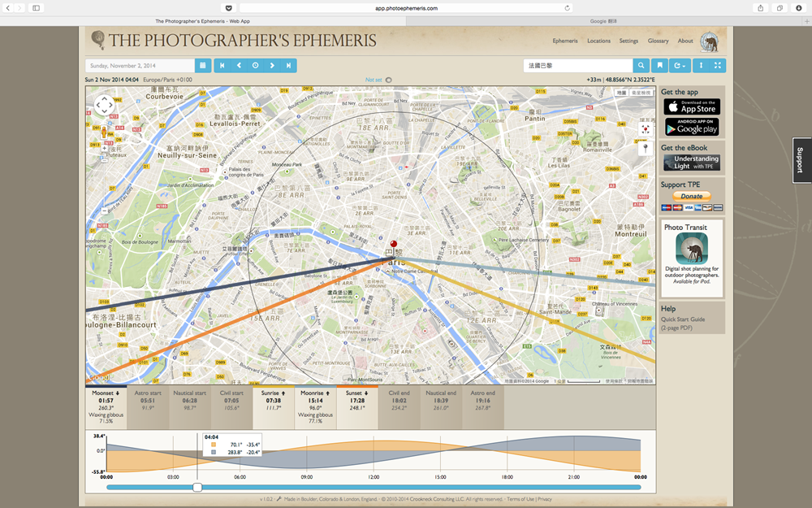Click the Safari address bar

pos(407,8)
